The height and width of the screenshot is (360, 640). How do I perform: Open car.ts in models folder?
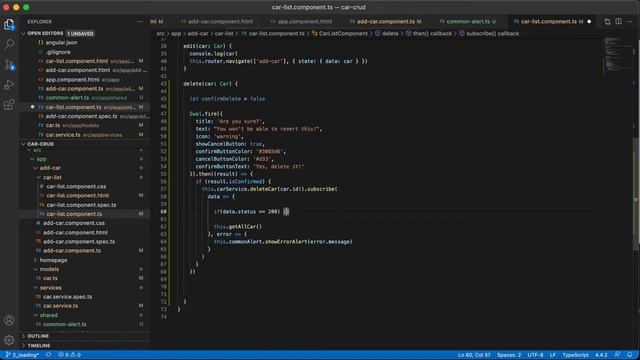click(51, 278)
